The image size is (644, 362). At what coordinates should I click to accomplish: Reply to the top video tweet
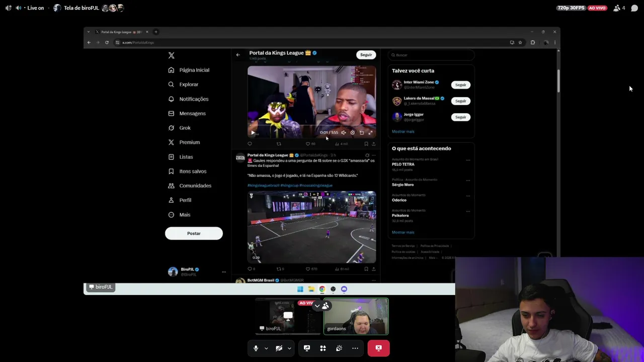coord(250,144)
